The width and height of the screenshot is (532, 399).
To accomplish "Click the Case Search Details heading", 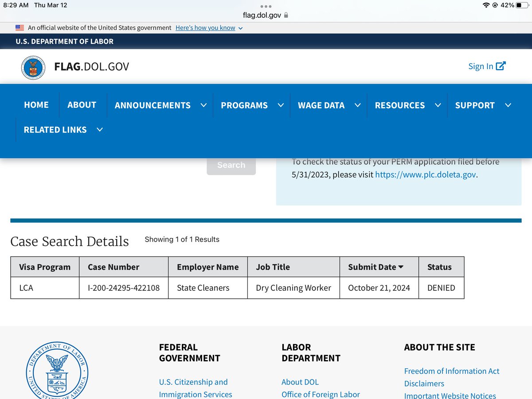I will [x=70, y=241].
